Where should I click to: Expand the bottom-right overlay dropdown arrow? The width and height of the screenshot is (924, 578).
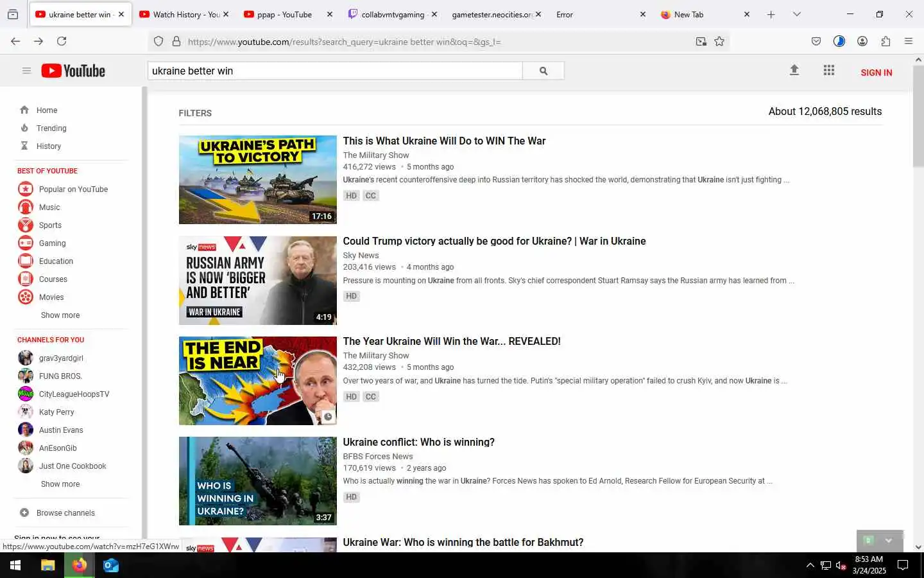(x=889, y=541)
